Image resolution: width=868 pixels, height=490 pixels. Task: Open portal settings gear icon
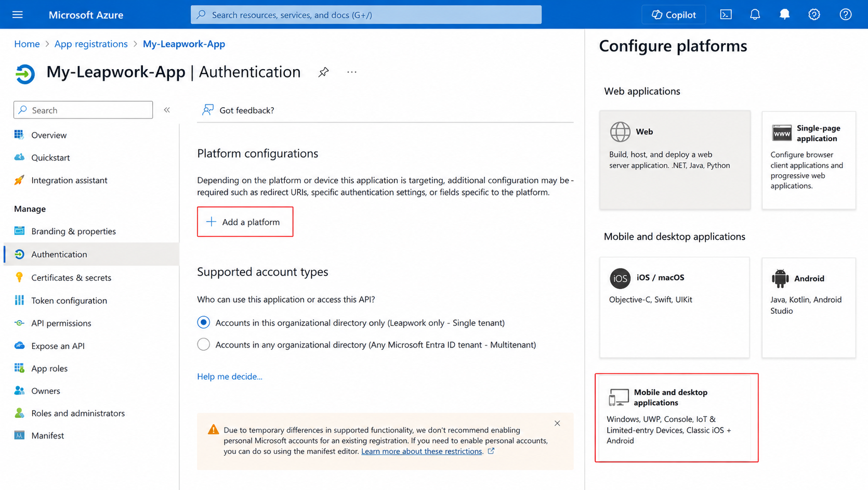point(814,15)
